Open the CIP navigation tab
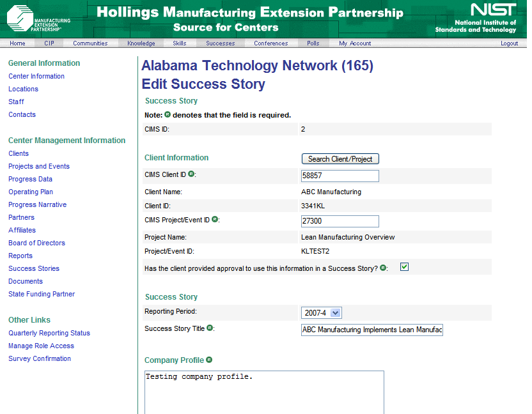The width and height of the screenshot is (532, 414). tap(49, 43)
